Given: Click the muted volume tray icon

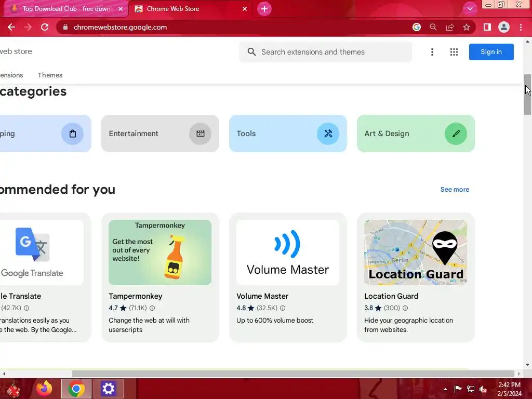Looking at the screenshot, I should coord(483,389).
